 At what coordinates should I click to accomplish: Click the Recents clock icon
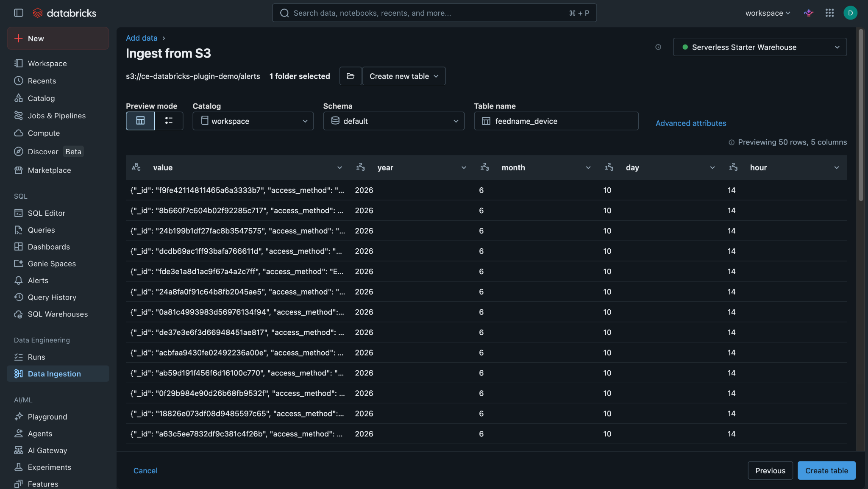(x=19, y=81)
